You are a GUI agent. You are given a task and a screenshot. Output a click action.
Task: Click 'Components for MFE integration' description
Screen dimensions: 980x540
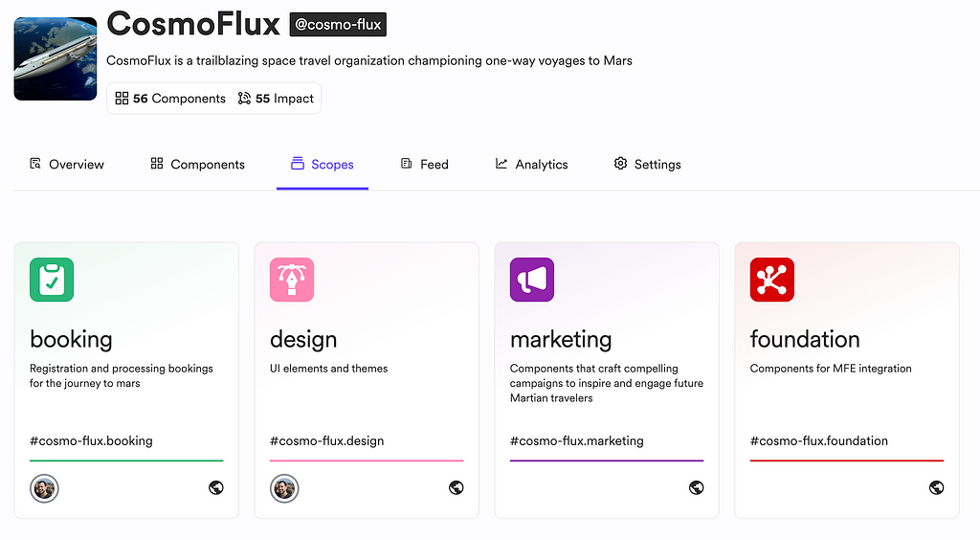831,368
